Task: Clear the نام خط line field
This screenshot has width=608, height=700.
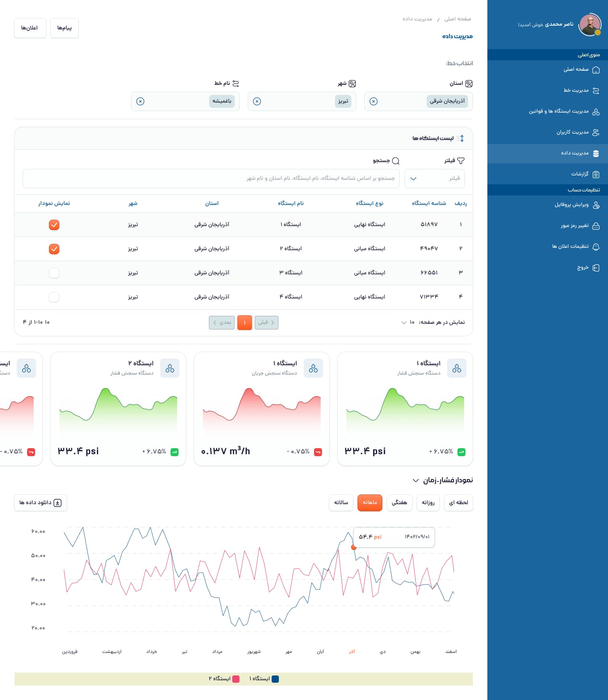Action: pos(140,101)
